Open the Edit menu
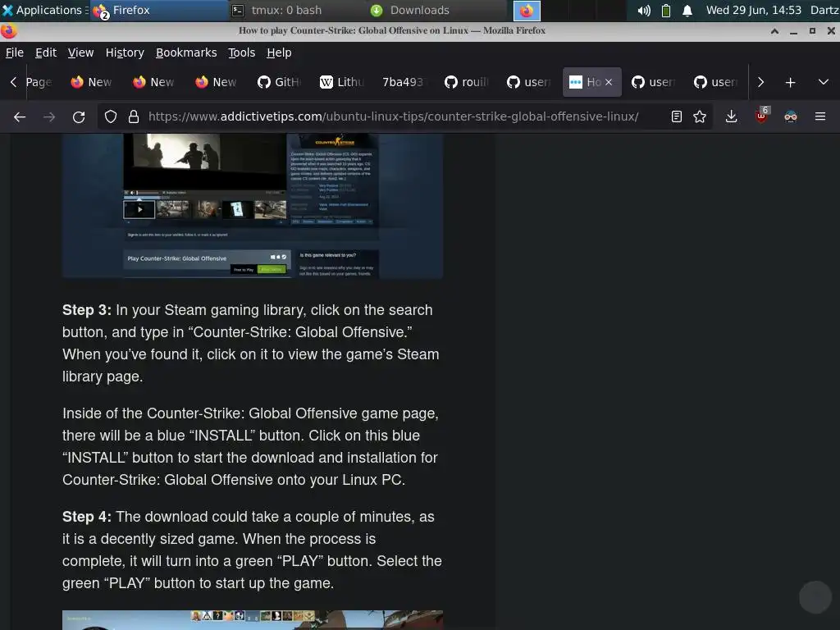 click(46, 52)
